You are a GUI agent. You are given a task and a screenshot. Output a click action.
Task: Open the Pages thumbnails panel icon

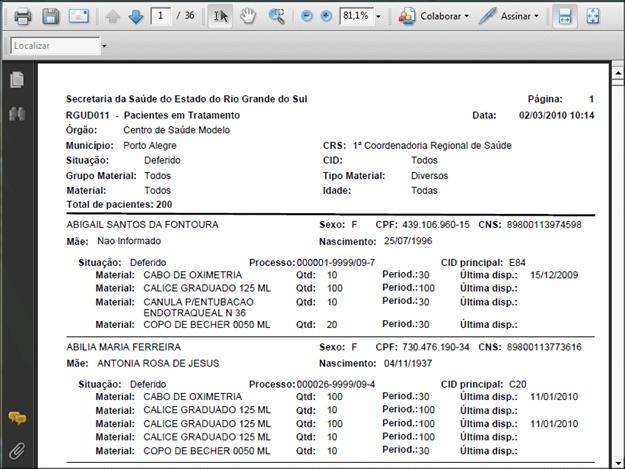pos(17,80)
